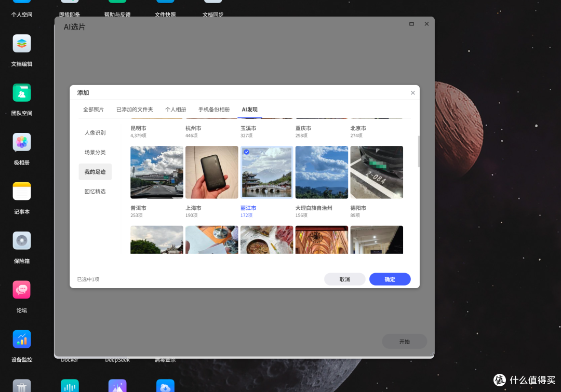Uncheck the 丽江市 album checkmark
Viewport: 561px width, 392px height.
click(247, 152)
